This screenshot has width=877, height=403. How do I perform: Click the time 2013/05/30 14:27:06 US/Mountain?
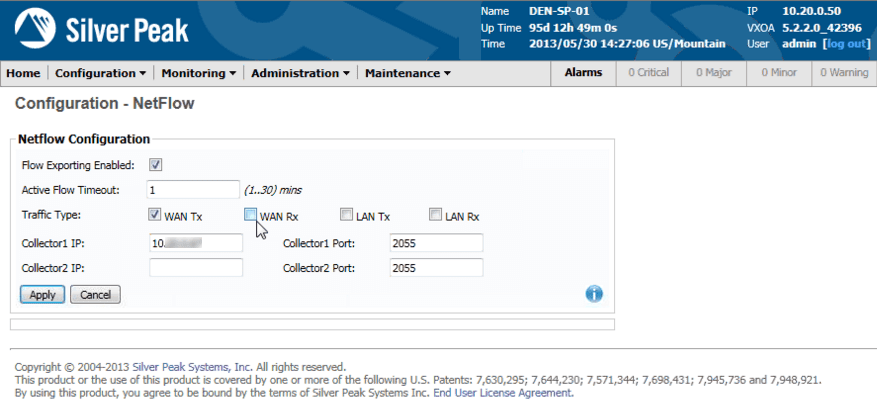tap(627, 44)
